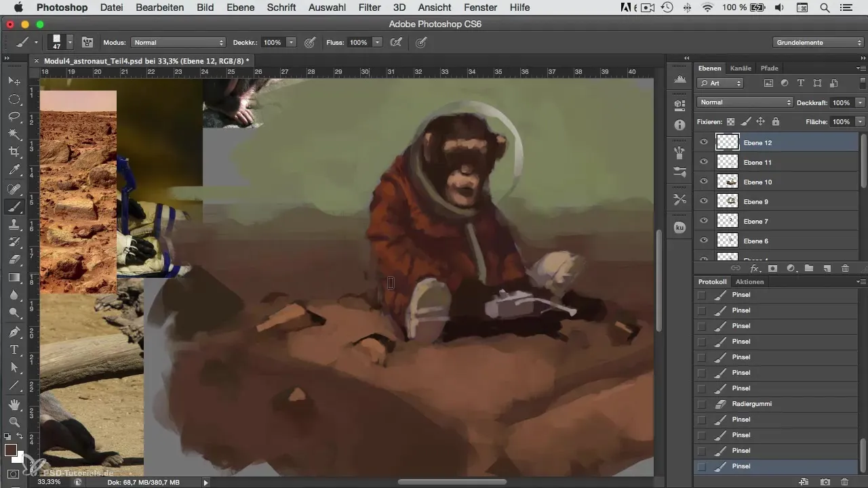This screenshot has width=868, height=488.
Task: Select the Type tool
Action: point(14,350)
